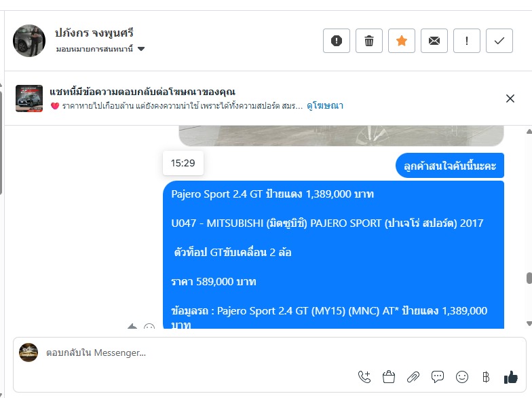The width and height of the screenshot is (532, 398).
Task: Mark conversation done with checkmark
Action: pos(499,41)
